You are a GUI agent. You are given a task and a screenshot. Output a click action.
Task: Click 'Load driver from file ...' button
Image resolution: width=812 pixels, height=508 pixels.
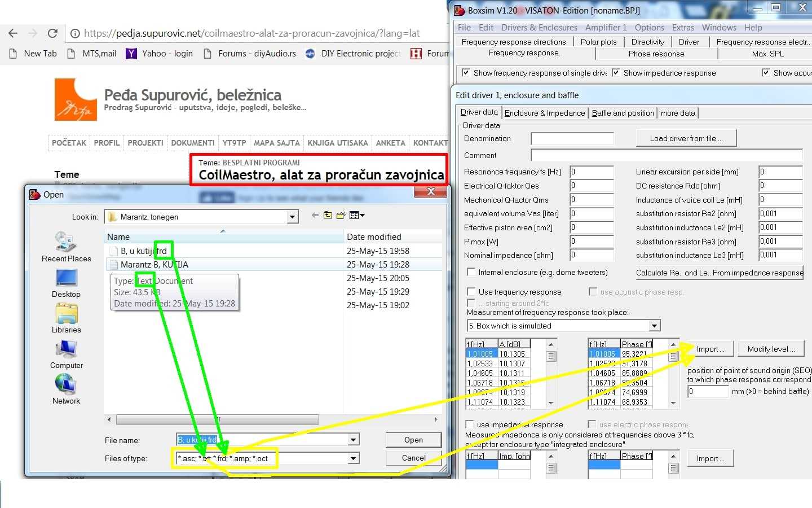686,138
